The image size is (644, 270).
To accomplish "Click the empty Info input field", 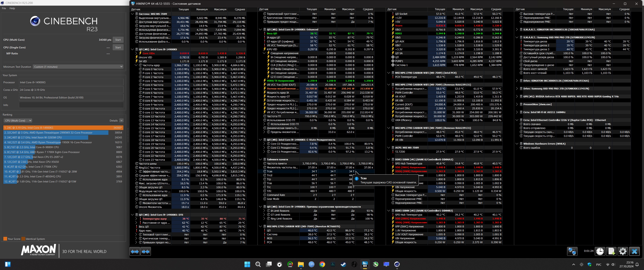I will pos(71,105).
